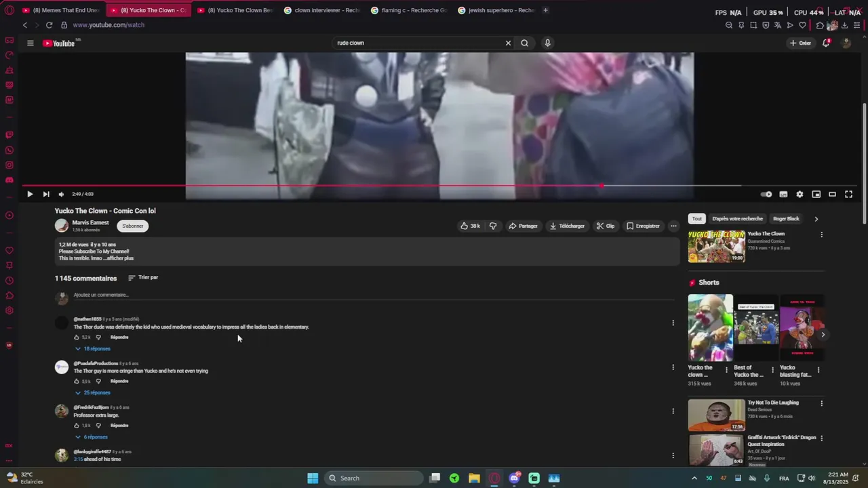The width and height of the screenshot is (868, 488).
Task: Dislike the PuedafaProductions comment
Action: [x=98, y=381]
